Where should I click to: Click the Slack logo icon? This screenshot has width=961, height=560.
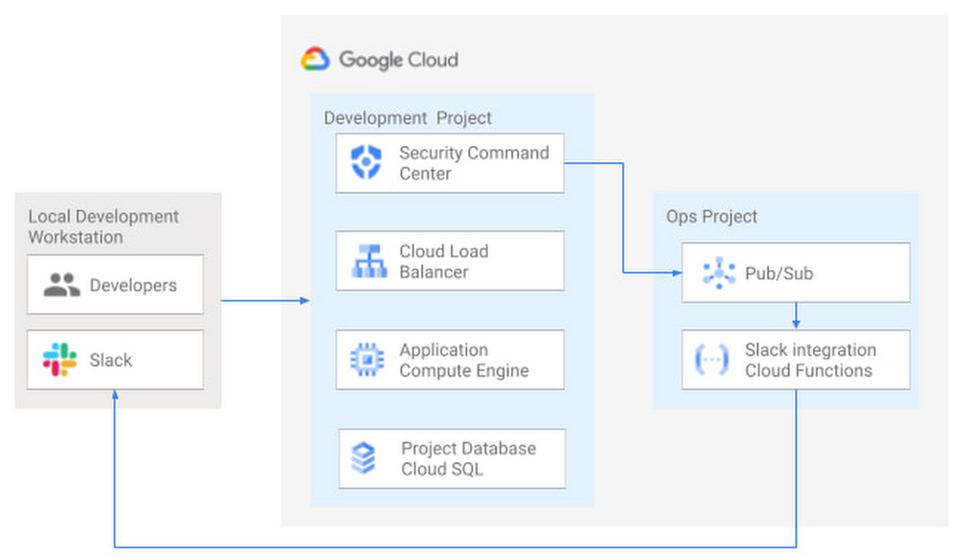coord(60,359)
